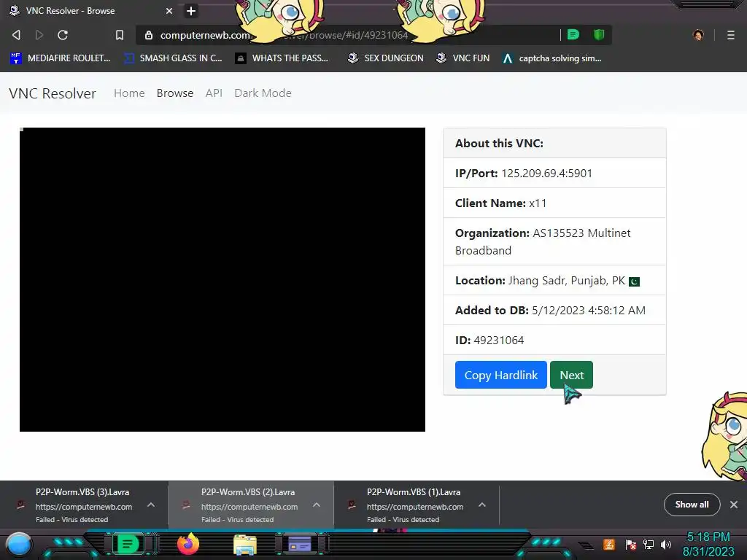Click the padlock site security icon
Screen dimensions: 747x560
point(149,35)
